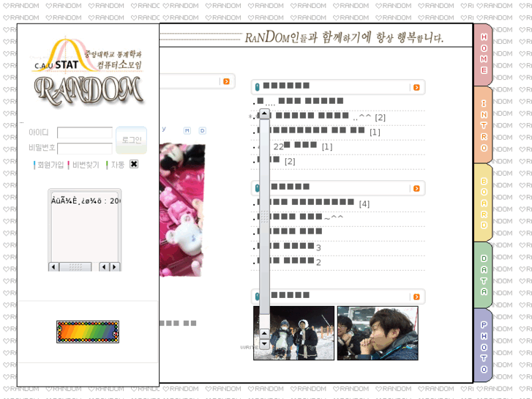Click the visitor counter box right scroll arrow
This screenshot has width=532, height=399.
pos(114,267)
